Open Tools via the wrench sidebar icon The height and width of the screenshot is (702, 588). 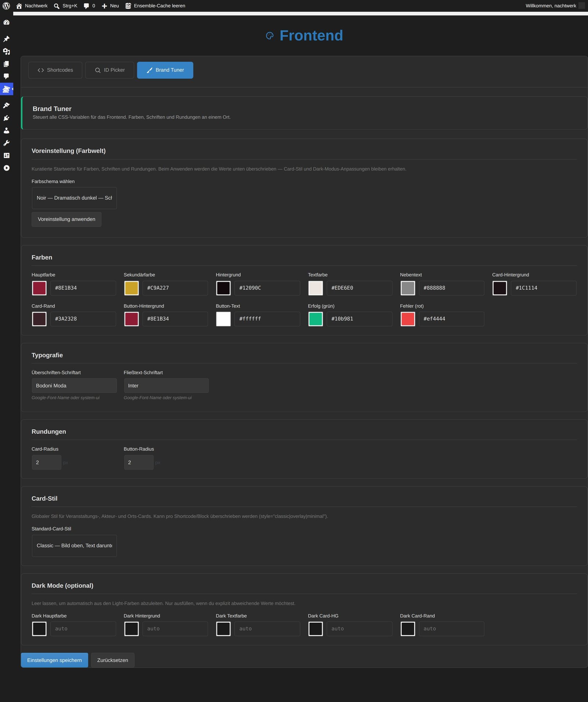(6, 143)
